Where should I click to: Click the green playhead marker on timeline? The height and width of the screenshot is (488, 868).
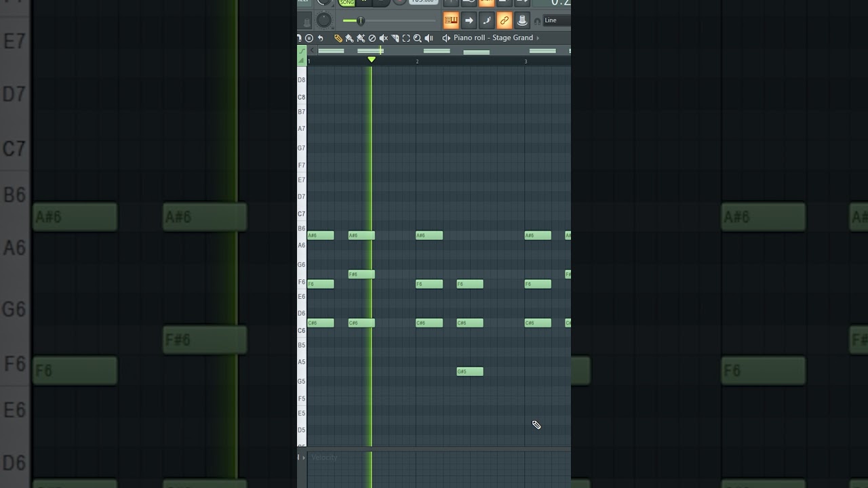point(372,60)
